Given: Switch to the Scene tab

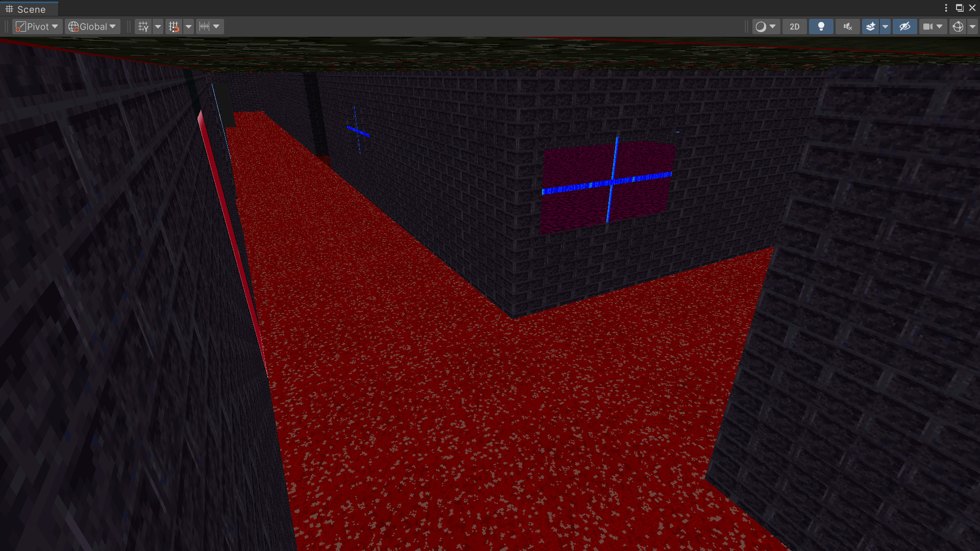Looking at the screenshot, I should coord(28,8).
